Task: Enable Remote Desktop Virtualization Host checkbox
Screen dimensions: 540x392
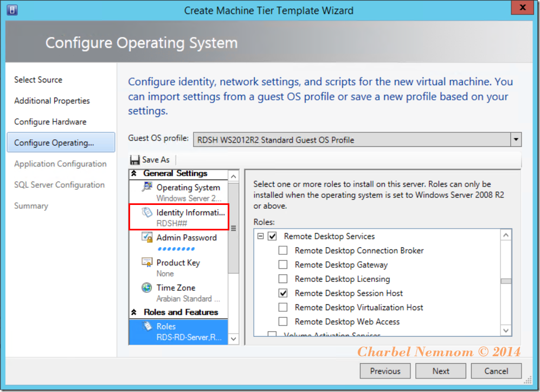Action: click(283, 307)
